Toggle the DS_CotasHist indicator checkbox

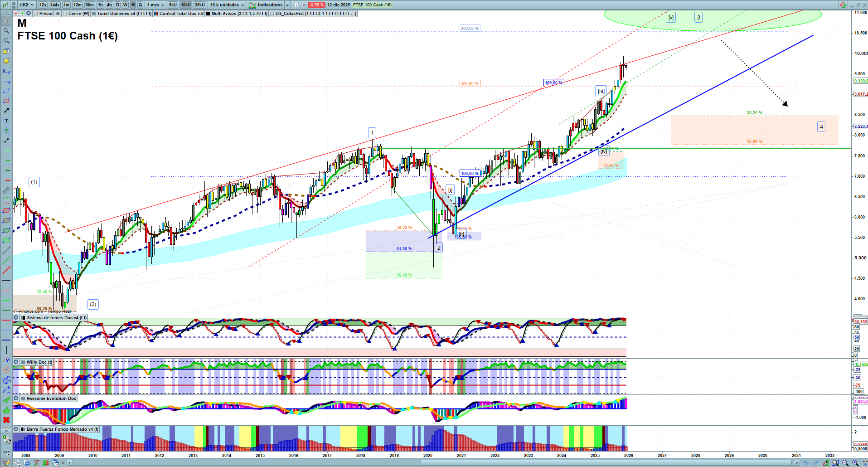click(x=272, y=14)
